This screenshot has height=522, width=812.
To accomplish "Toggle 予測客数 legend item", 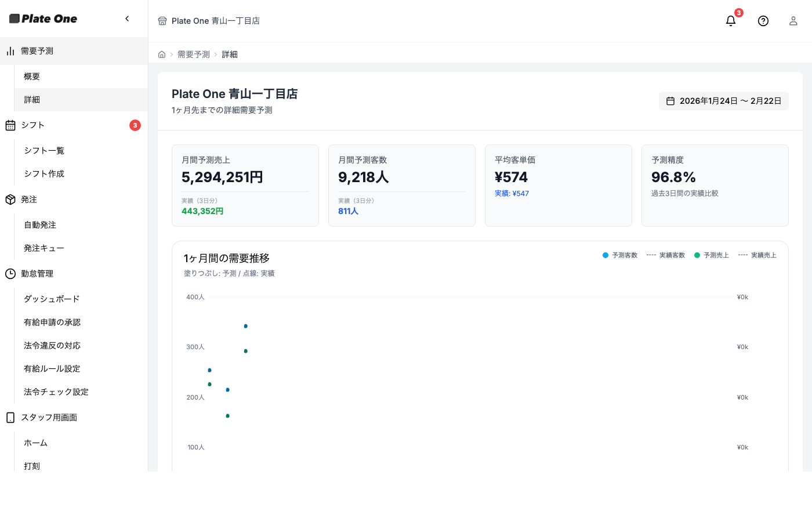I will click(620, 255).
